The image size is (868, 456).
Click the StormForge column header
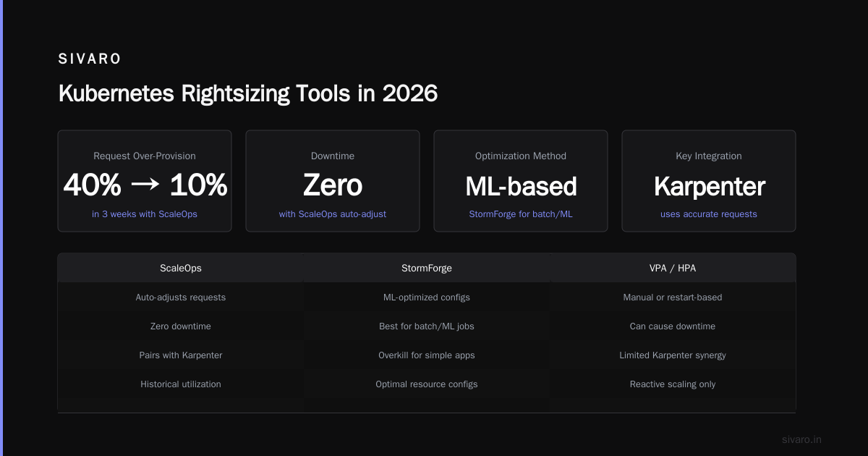[x=427, y=268]
